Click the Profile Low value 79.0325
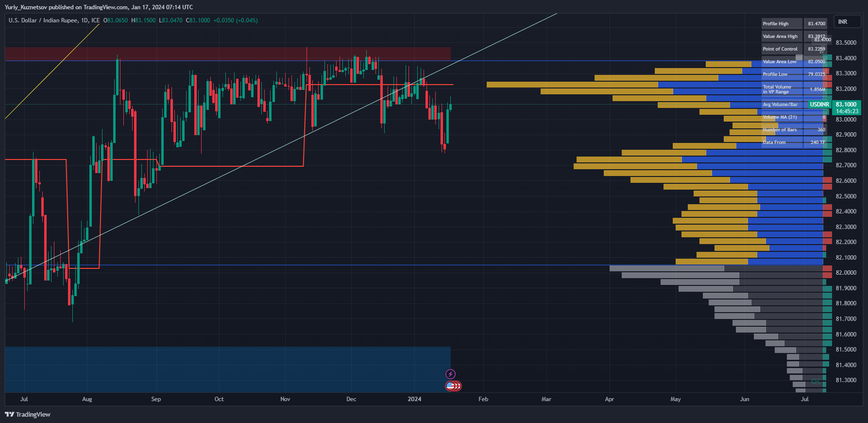868x423 pixels. (816, 74)
